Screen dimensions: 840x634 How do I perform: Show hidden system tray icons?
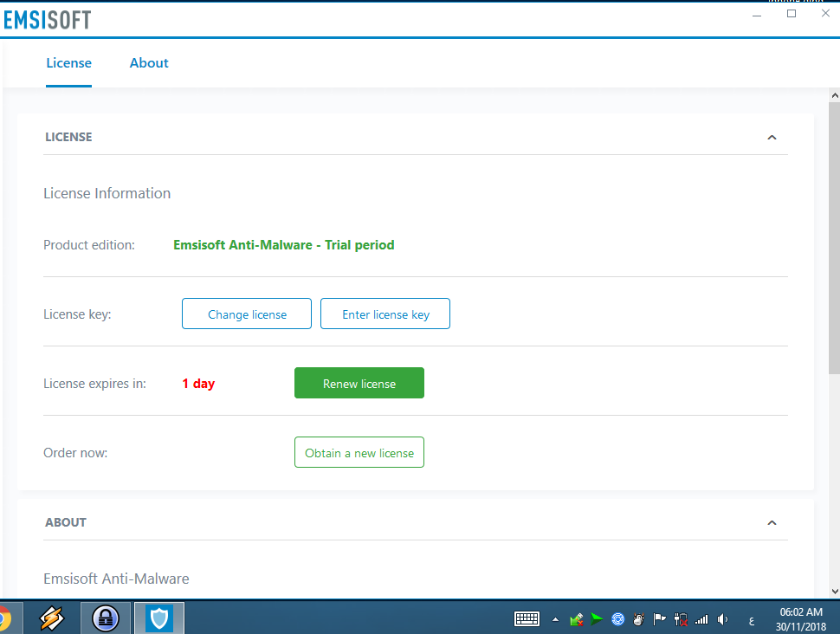[556, 619]
